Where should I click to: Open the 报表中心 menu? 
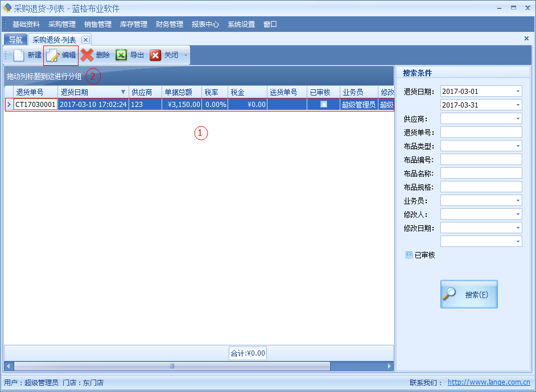[x=205, y=24]
